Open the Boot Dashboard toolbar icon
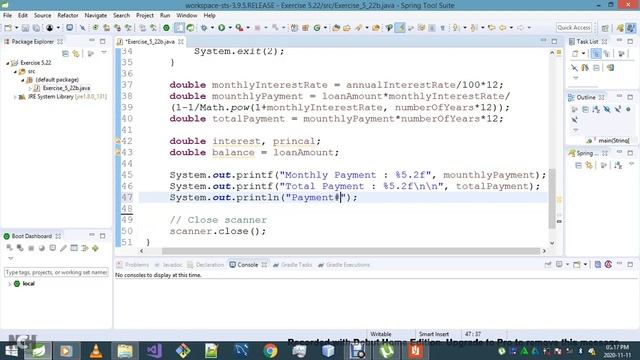This screenshot has width=640, height=360. 166,28
